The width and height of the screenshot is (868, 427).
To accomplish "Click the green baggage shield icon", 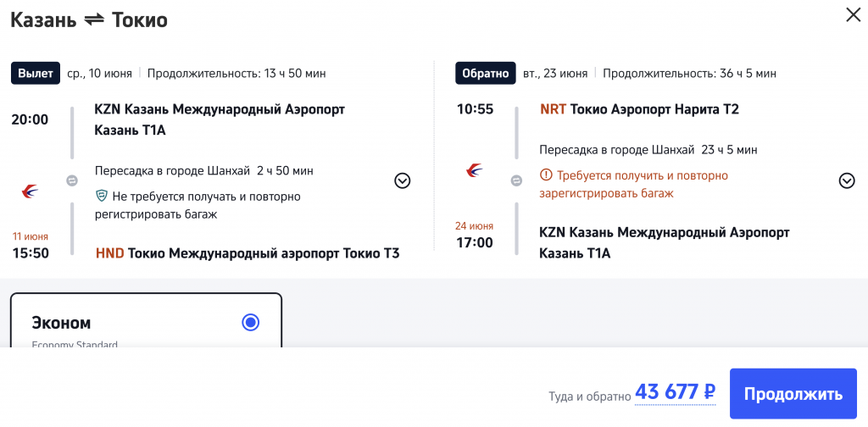I will [101, 197].
